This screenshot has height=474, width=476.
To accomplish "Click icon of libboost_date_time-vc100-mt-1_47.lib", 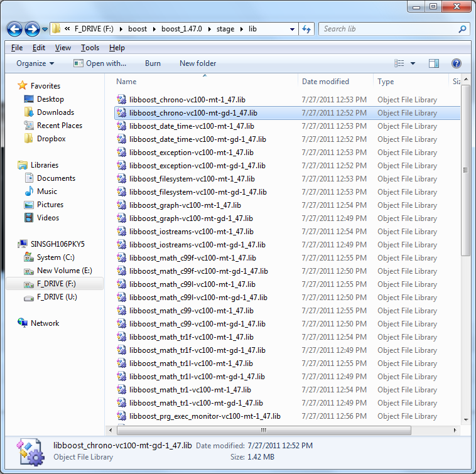I will click(x=121, y=126).
